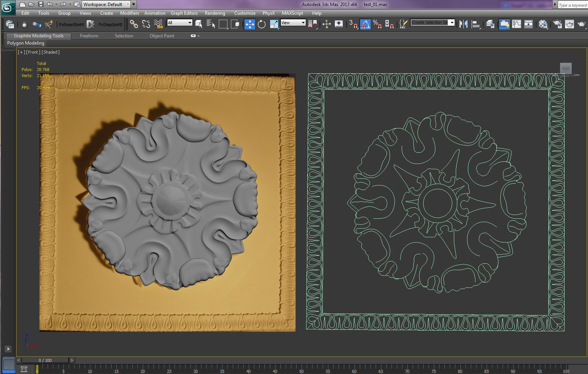The height and width of the screenshot is (374, 588).
Task: Click the Mirror tool icon
Action: 464,24
